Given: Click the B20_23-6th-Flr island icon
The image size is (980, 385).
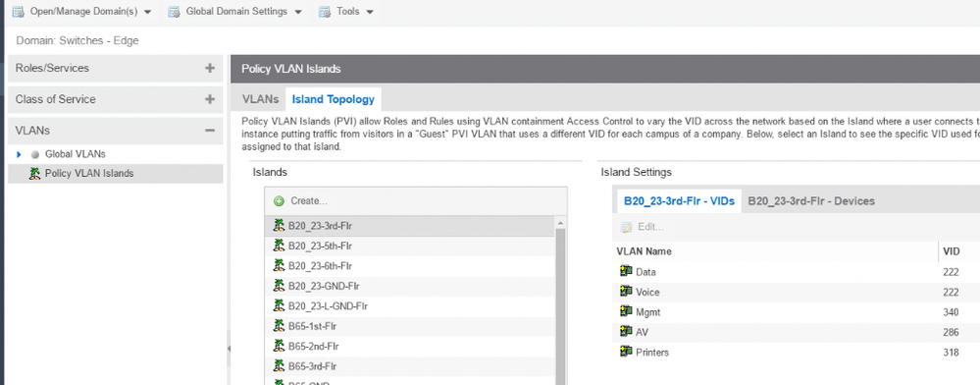Looking at the screenshot, I should pos(279,265).
